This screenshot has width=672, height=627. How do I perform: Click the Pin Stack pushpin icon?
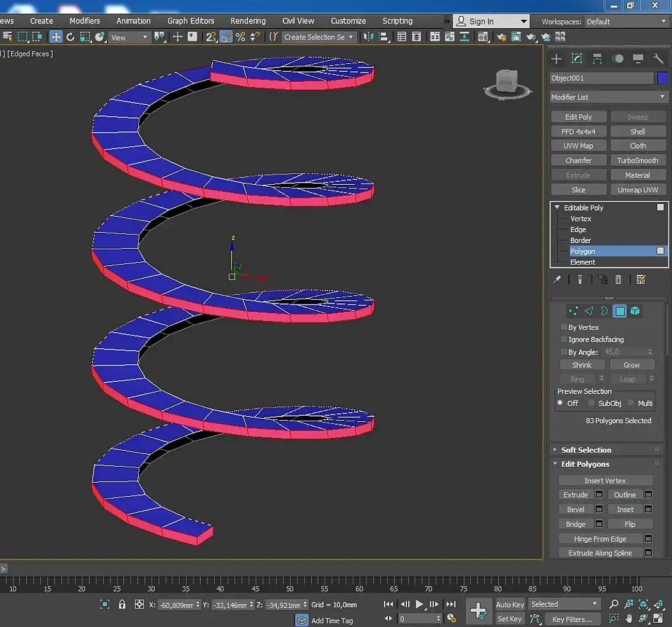(x=557, y=280)
